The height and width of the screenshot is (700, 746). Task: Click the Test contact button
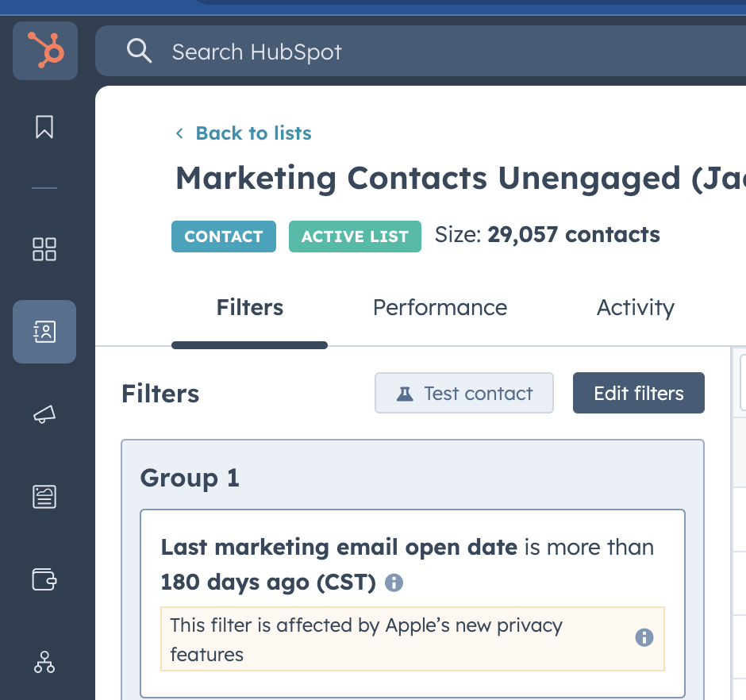coord(463,392)
